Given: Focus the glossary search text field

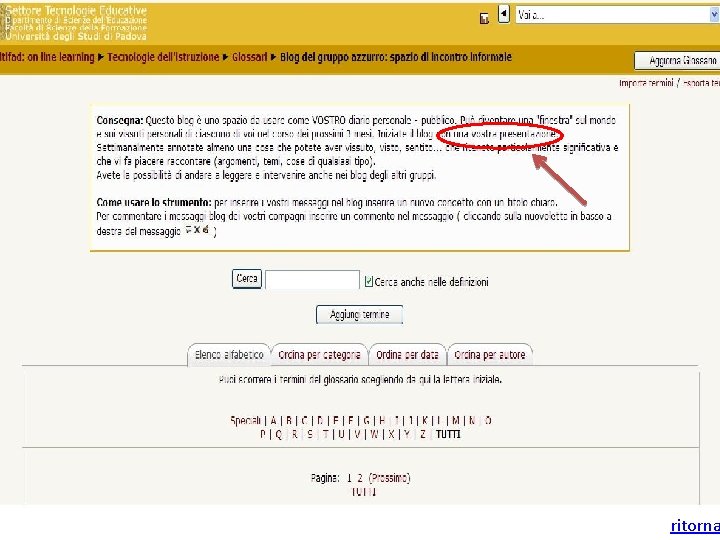Looking at the screenshot, I should [312, 280].
